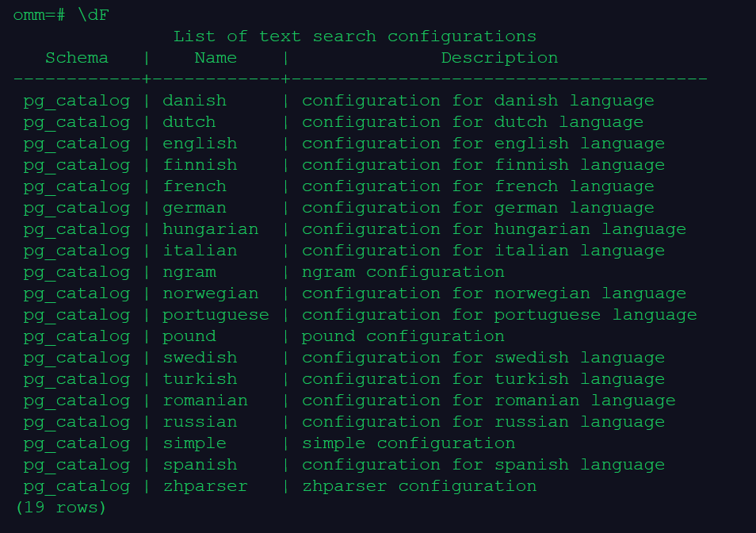
Task: Select the 'english' name entry
Action: [x=200, y=144]
